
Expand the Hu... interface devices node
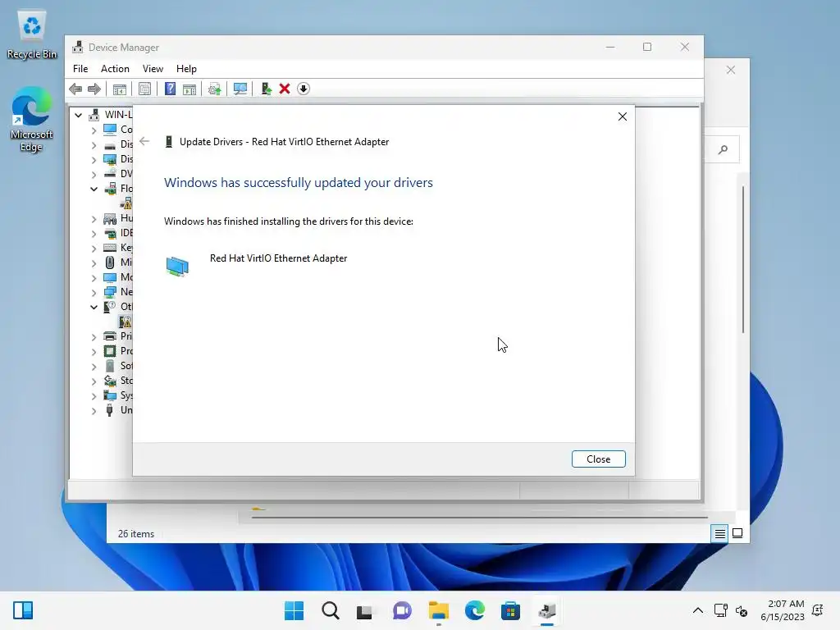click(94, 218)
